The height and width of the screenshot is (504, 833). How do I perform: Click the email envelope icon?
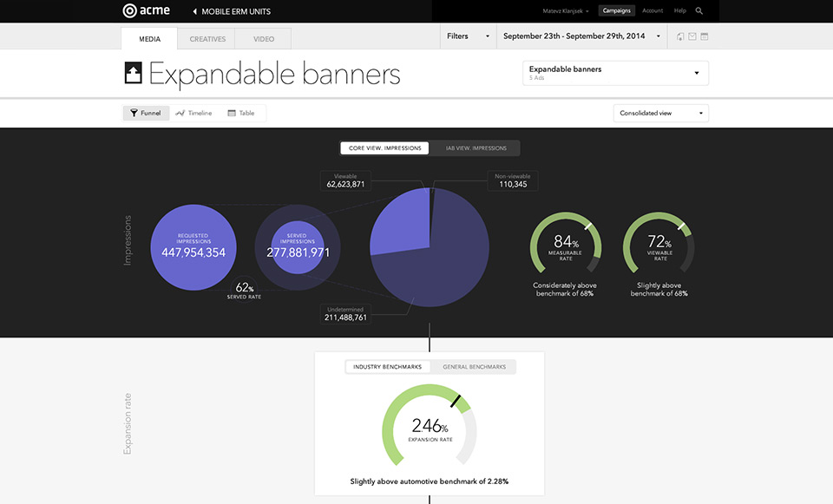[x=692, y=36]
